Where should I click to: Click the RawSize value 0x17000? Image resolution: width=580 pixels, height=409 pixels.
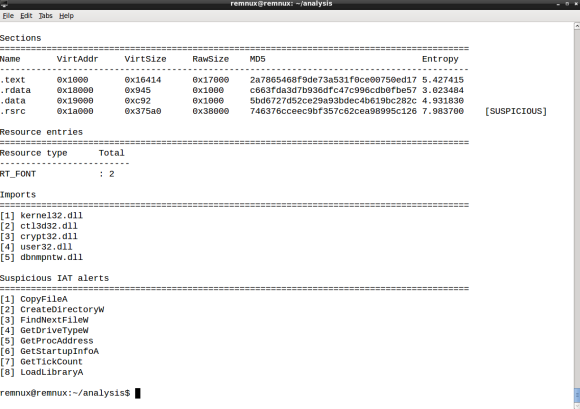pyautogui.click(x=210, y=80)
